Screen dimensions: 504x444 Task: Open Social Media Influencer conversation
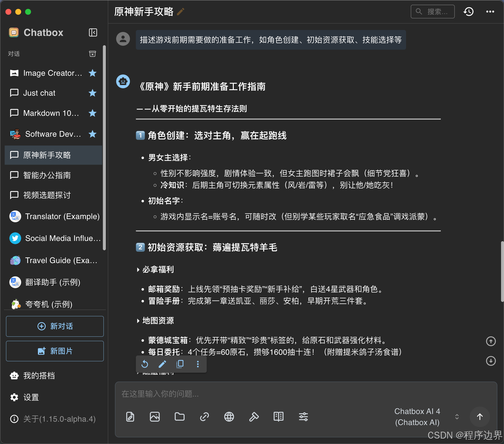(53, 238)
